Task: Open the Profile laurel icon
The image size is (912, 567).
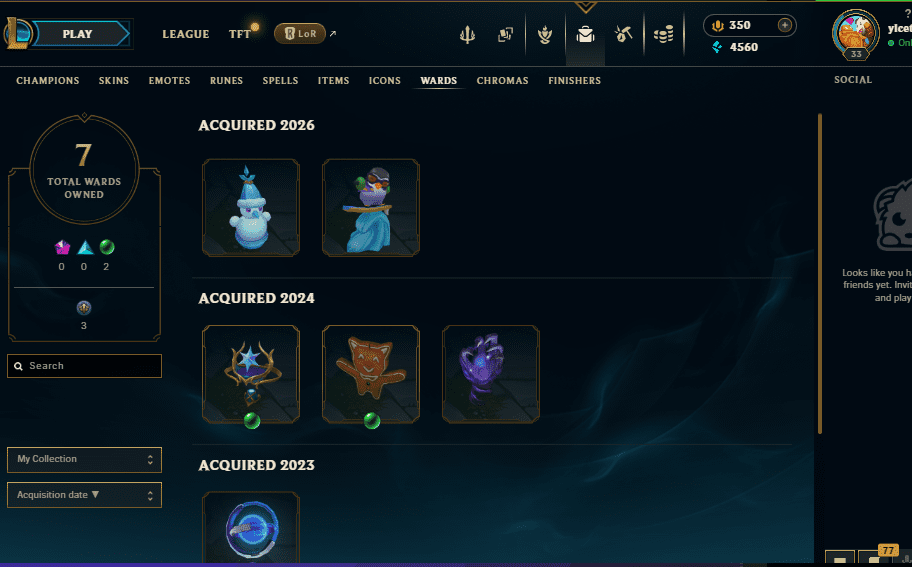Action: pyautogui.click(x=545, y=35)
